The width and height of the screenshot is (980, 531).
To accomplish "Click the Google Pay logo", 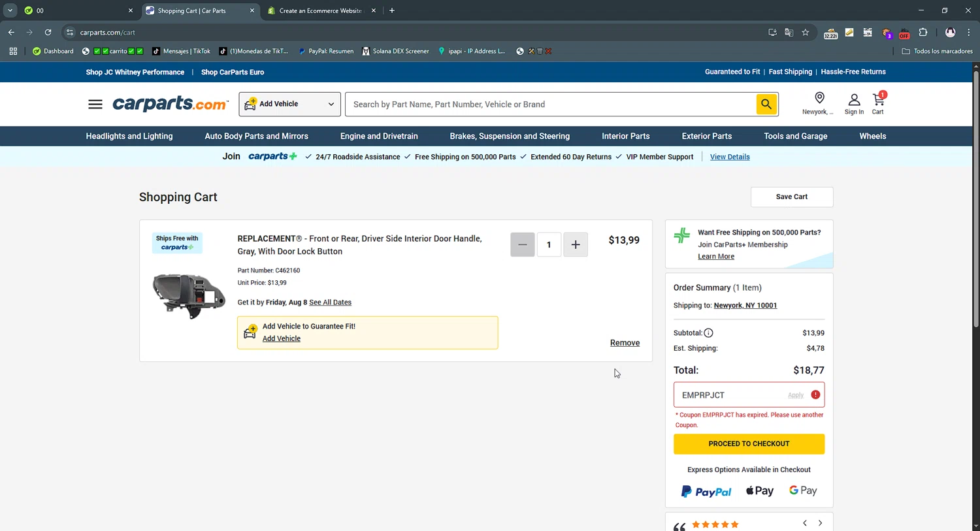I will [803, 491].
